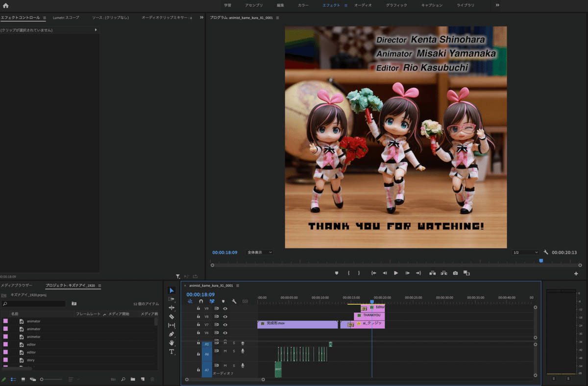
Task: Click the Find icon in Project panel
Action: pyautogui.click(x=123, y=379)
